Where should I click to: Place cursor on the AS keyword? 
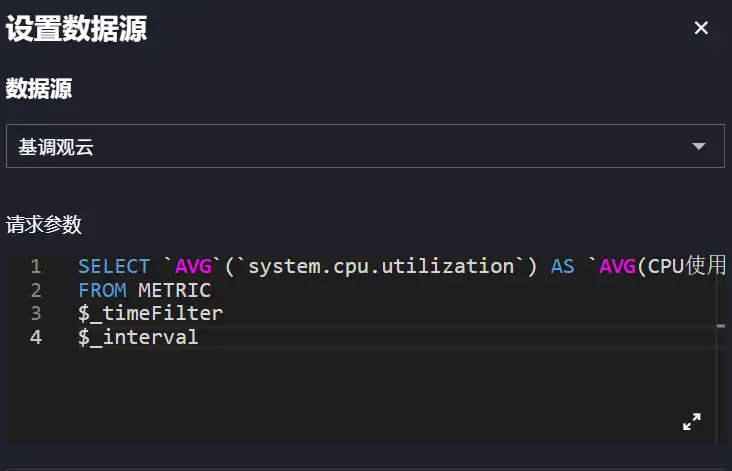pos(563,267)
